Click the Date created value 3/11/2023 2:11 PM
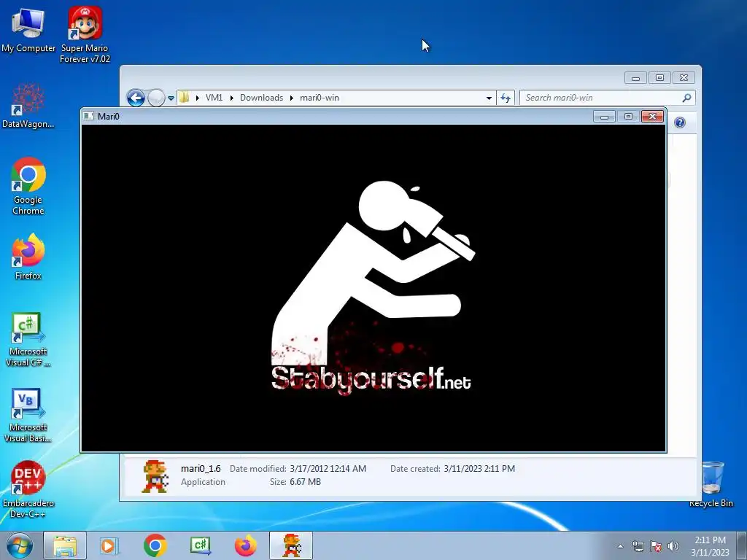 click(x=479, y=469)
